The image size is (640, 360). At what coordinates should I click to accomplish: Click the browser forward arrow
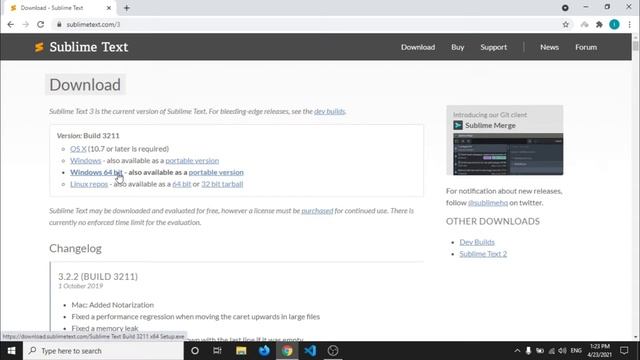[x=26, y=24]
